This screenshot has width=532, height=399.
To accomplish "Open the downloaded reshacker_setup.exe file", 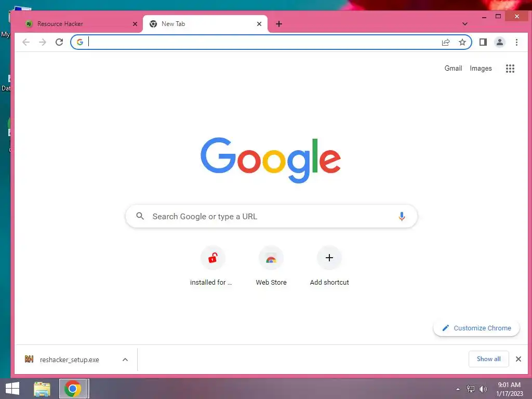I will [x=70, y=360].
